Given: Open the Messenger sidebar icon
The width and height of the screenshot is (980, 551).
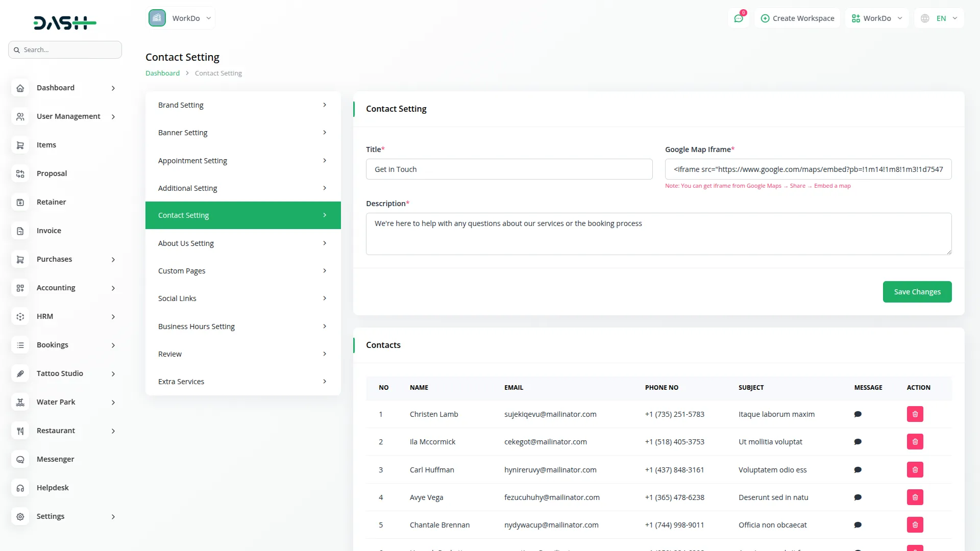Looking at the screenshot, I should pos(20,460).
